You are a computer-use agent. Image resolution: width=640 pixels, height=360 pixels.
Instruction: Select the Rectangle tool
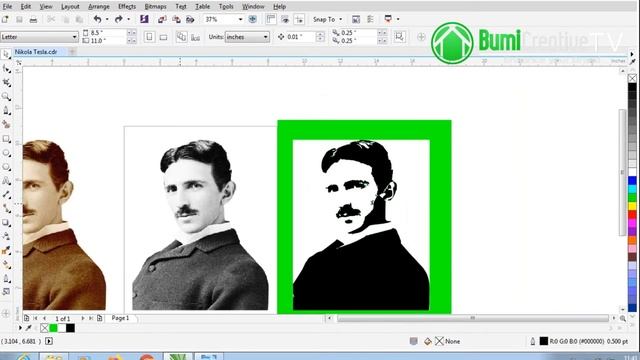pyautogui.click(x=6, y=139)
